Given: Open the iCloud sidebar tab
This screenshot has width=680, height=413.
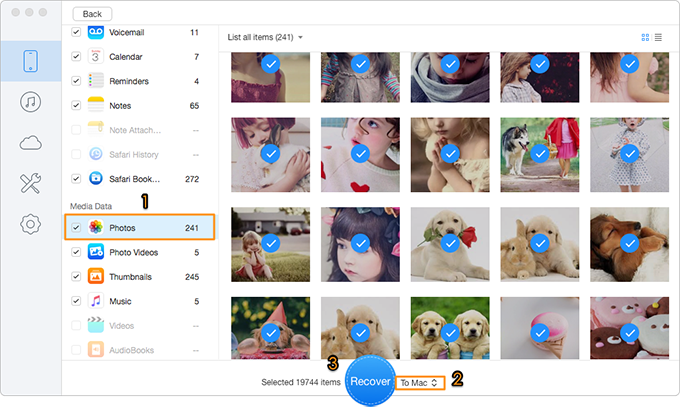Looking at the screenshot, I should 30,143.
